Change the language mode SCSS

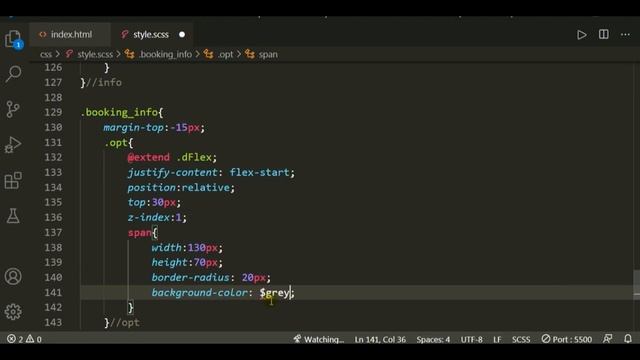click(521, 339)
